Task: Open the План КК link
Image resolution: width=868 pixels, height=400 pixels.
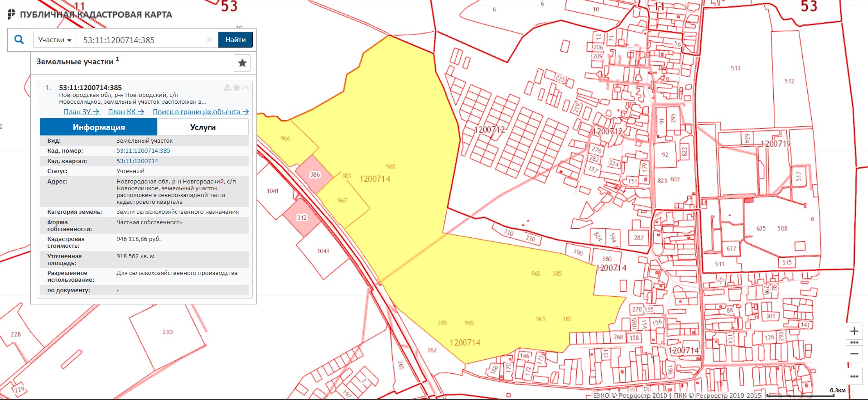Action: [x=126, y=112]
